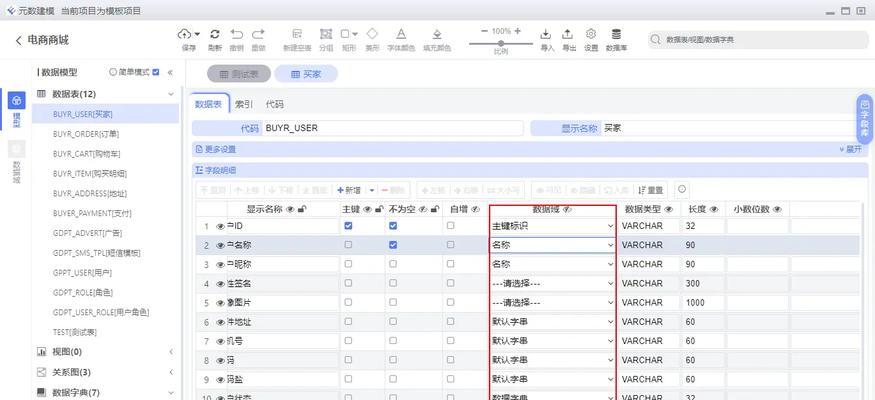
Task: Collapse the 数据表(12) tree section
Action: (171, 94)
